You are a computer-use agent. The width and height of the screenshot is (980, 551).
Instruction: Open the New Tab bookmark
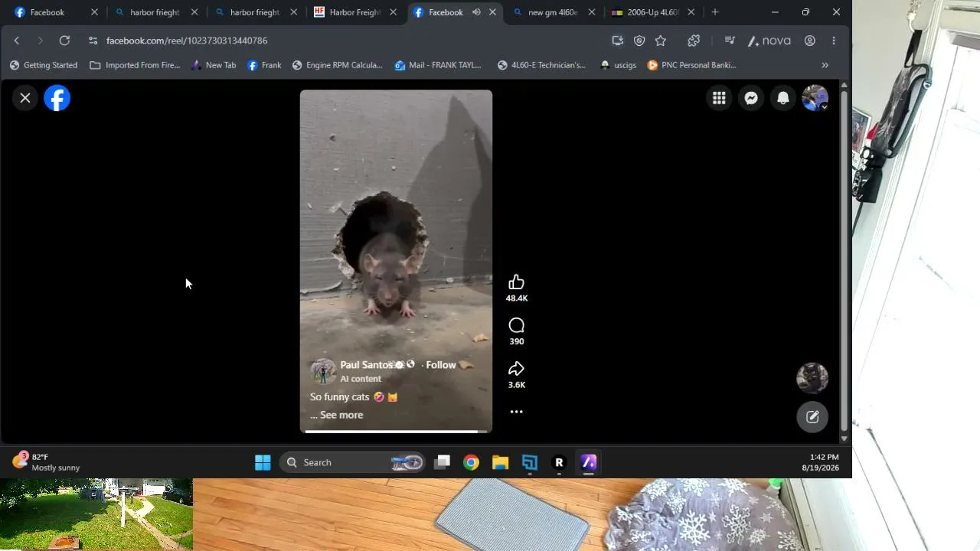coord(214,65)
